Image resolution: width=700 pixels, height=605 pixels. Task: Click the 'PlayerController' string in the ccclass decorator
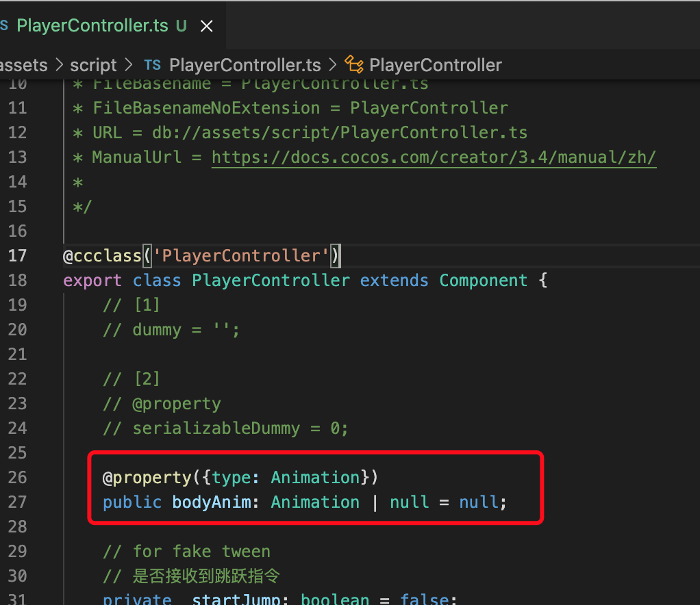coord(240,256)
